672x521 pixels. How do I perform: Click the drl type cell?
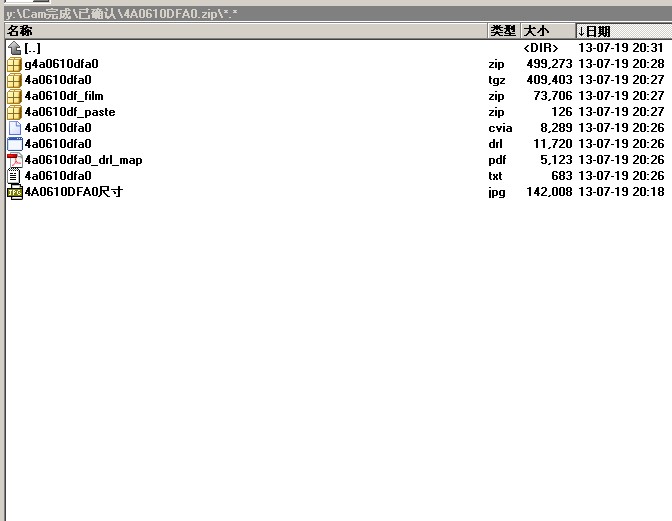pos(495,144)
